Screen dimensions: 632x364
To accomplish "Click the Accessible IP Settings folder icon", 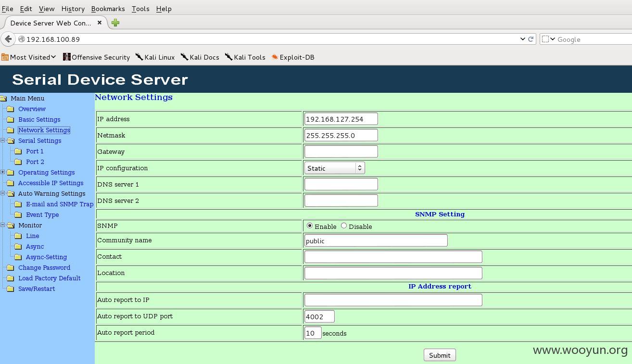I will click(x=11, y=183).
